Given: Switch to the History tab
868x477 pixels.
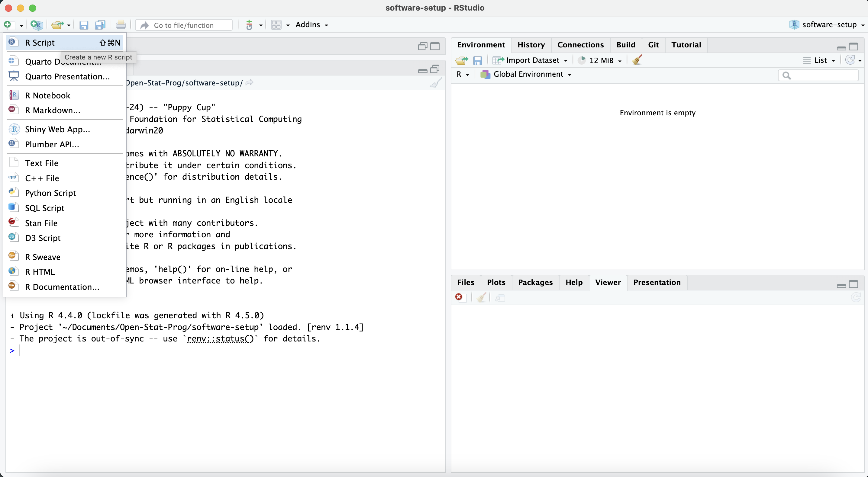Looking at the screenshot, I should pos(531,45).
